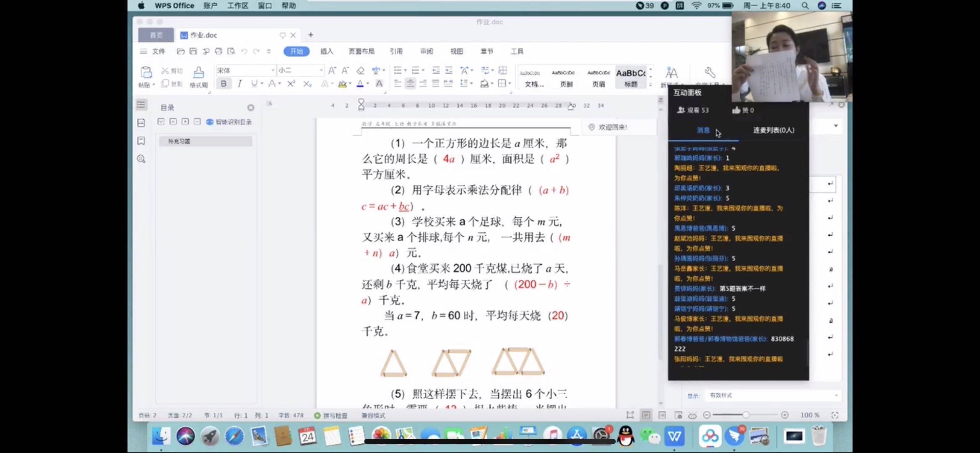Open the 文字工具 wrench icon
The width and height of the screenshot is (980, 453).
[710, 73]
